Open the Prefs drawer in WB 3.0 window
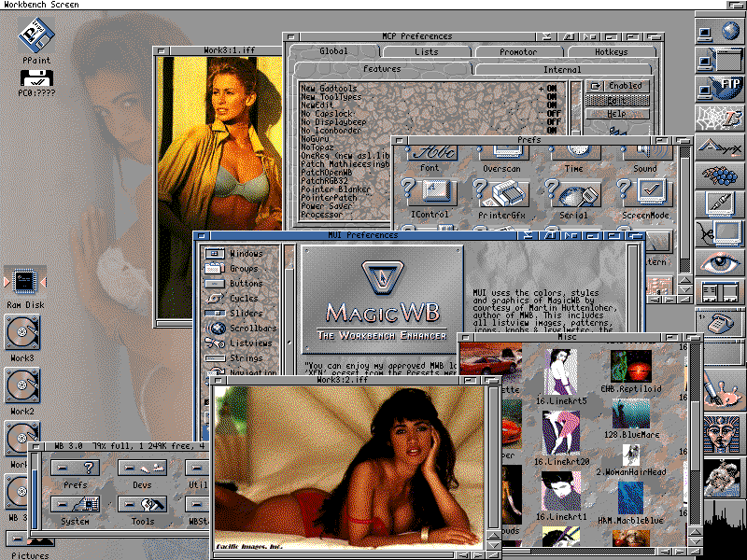The width and height of the screenshot is (747, 560). click(x=76, y=469)
